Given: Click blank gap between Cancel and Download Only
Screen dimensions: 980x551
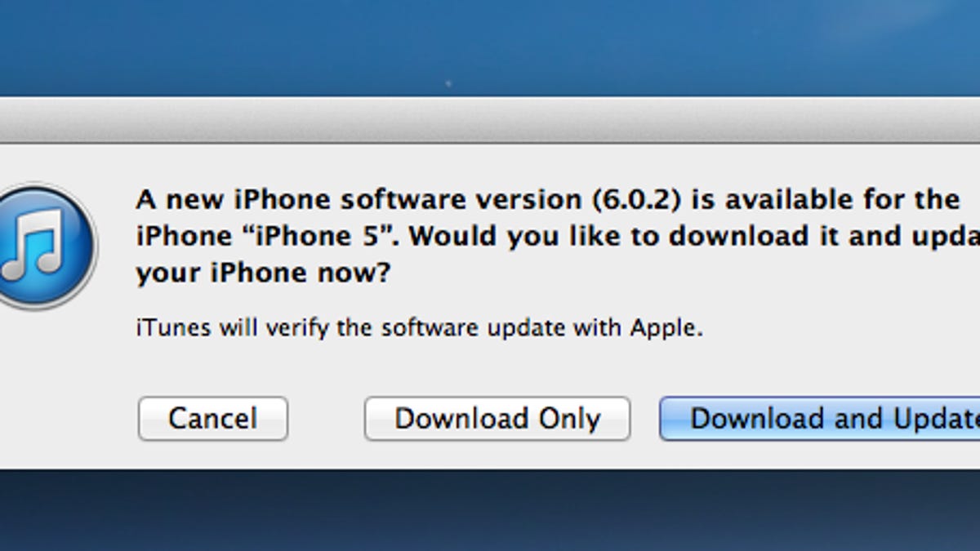Looking at the screenshot, I should [326, 419].
